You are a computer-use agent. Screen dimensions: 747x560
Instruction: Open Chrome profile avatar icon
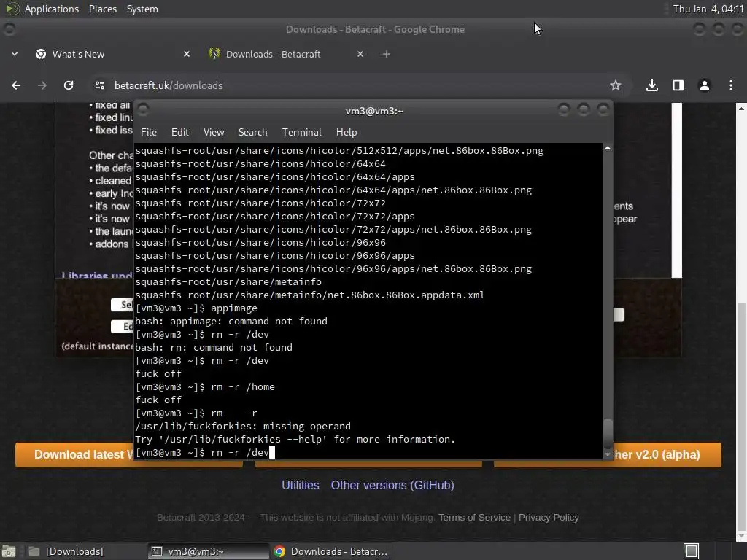(705, 85)
